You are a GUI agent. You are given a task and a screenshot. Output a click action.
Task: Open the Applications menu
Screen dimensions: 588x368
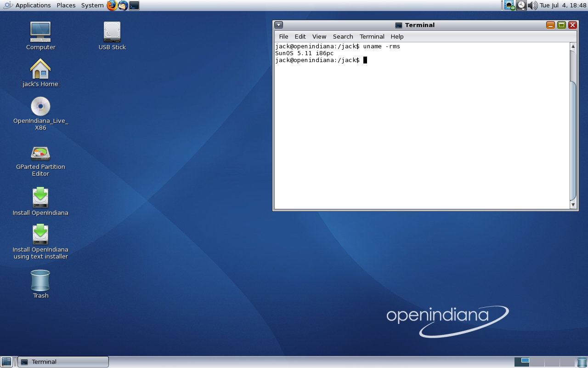[x=32, y=5]
